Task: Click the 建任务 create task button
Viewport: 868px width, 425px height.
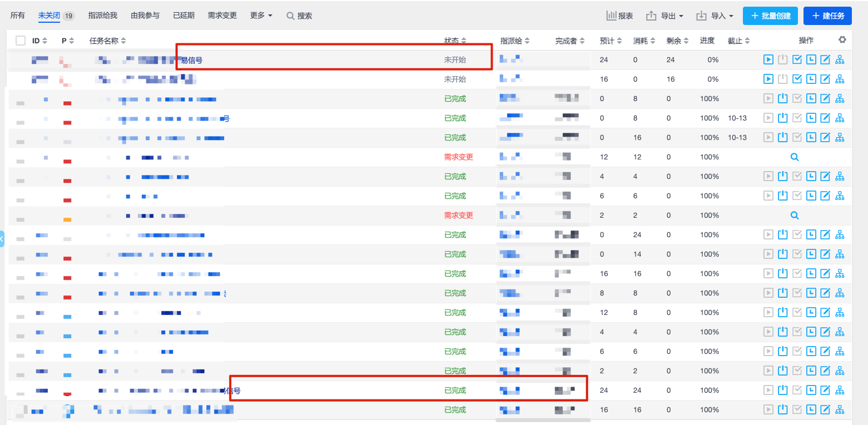Action: (x=827, y=16)
